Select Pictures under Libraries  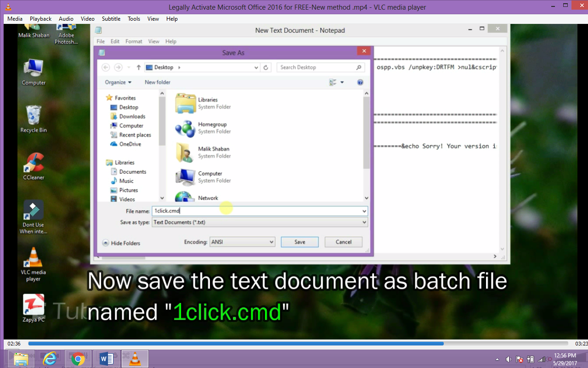124,190
